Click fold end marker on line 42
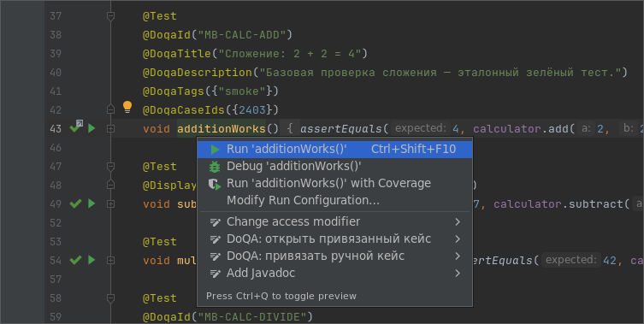The height and width of the screenshot is (324, 644). (x=110, y=109)
